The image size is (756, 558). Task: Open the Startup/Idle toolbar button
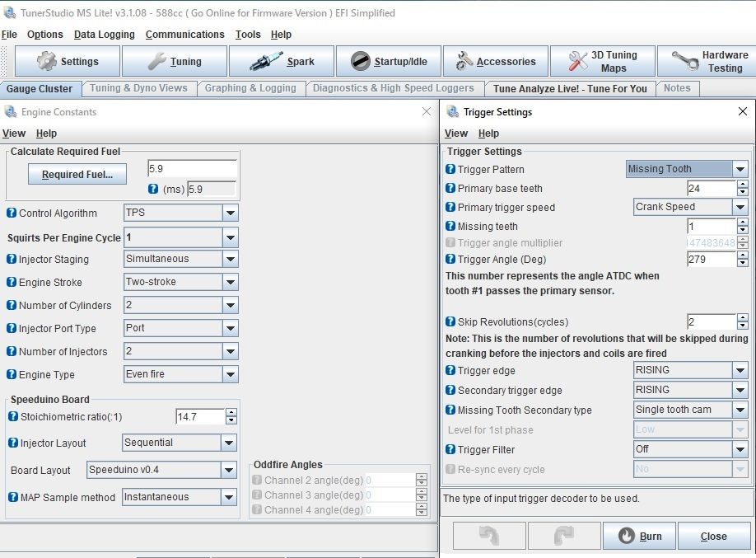(x=389, y=62)
